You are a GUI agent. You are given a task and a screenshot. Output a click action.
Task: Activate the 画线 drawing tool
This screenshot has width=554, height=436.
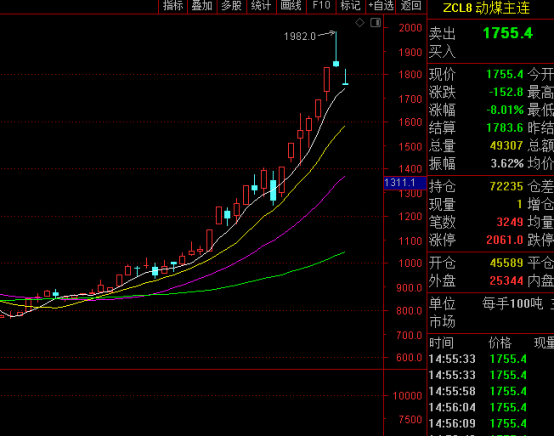[x=291, y=6]
